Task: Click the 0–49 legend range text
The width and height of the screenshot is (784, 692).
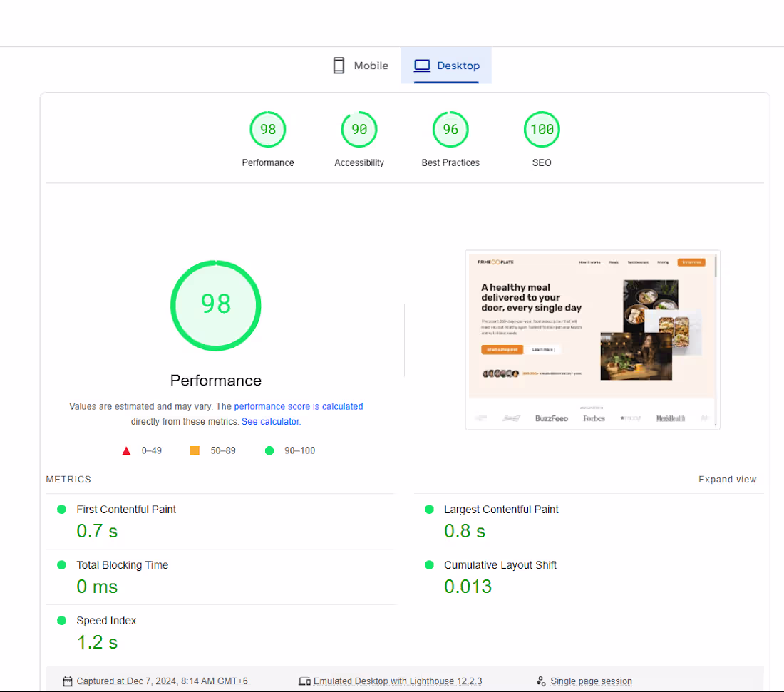Action: (x=152, y=451)
